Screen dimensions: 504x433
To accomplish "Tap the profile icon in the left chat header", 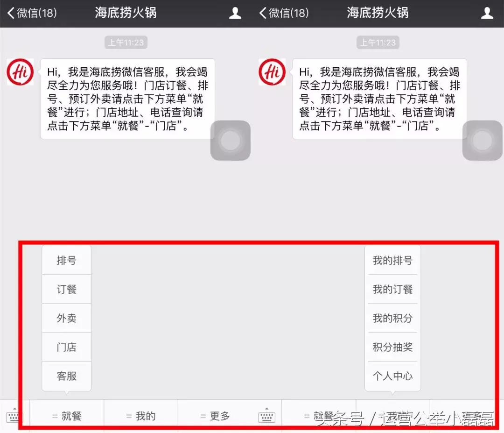I will [235, 13].
